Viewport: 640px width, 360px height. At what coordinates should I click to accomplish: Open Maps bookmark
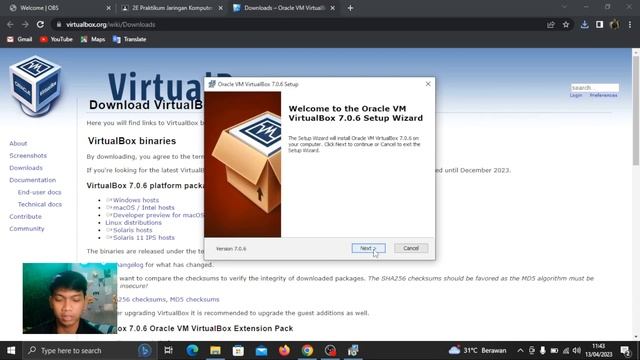(93, 39)
